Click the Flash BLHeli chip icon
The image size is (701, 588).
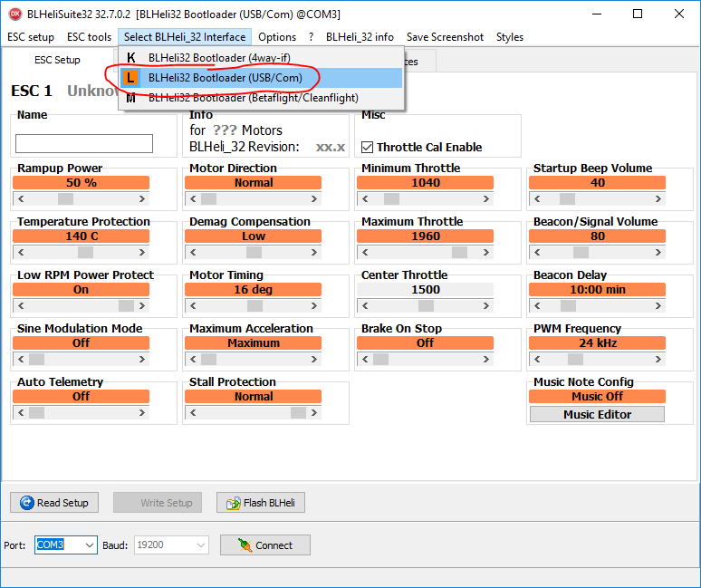point(234,503)
